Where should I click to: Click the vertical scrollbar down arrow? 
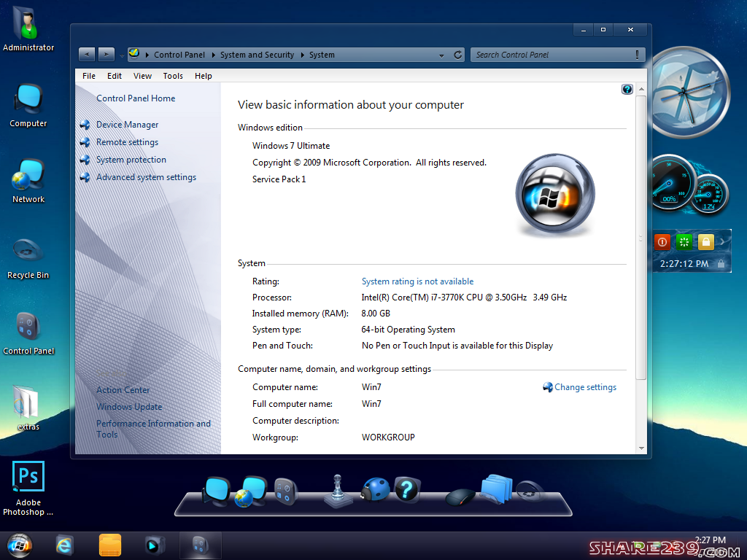tap(641, 448)
